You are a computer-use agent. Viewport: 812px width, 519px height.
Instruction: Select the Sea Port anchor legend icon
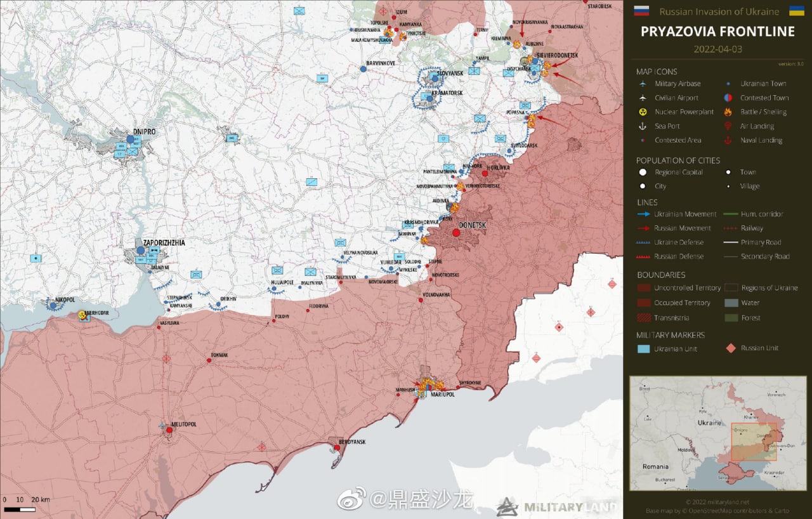pos(643,126)
